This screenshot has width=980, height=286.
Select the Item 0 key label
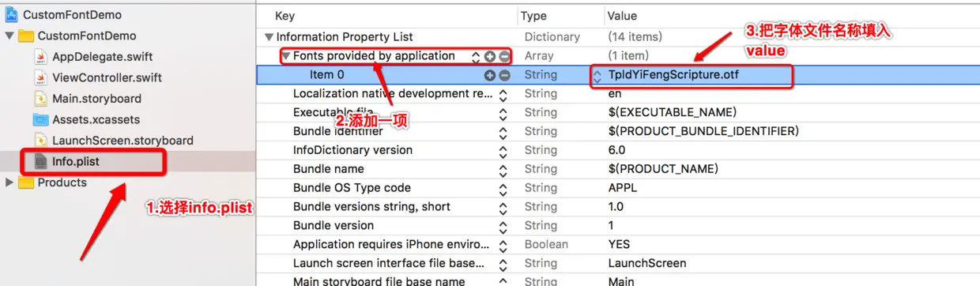[327, 75]
